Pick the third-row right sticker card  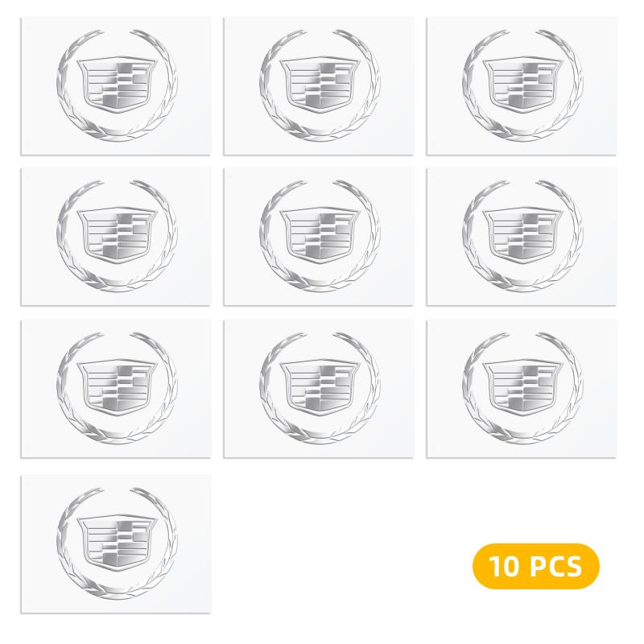coord(522,389)
